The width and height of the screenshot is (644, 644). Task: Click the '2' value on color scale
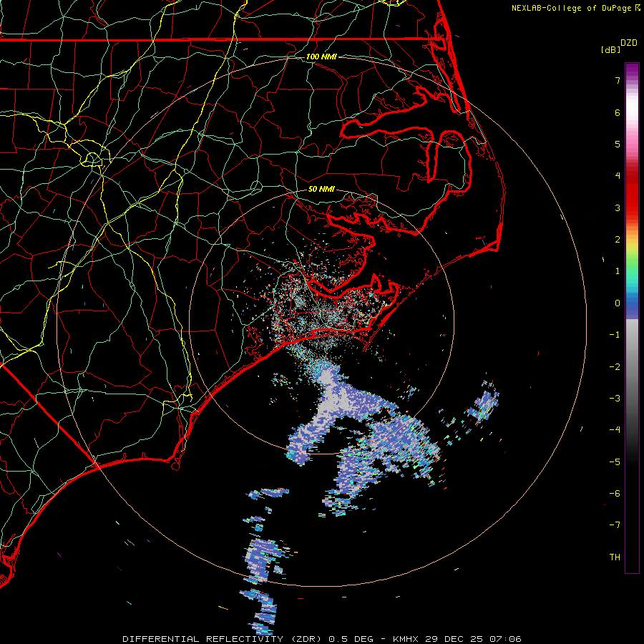tap(618, 240)
